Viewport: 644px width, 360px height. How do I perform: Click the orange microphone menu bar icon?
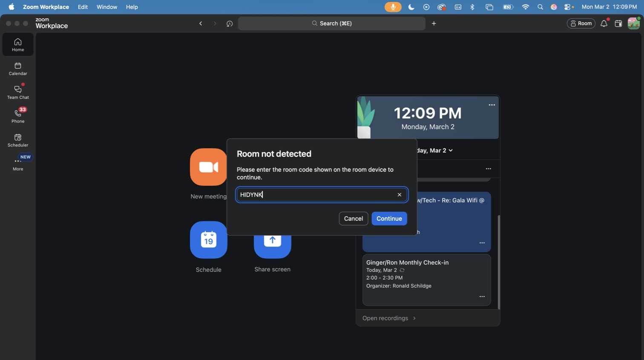(x=393, y=7)
